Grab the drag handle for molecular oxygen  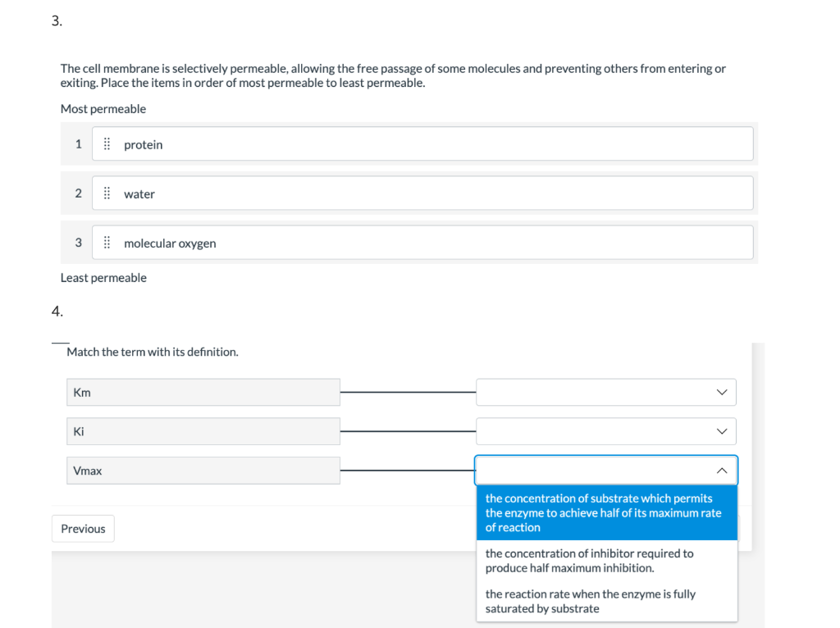pos(107,243)
